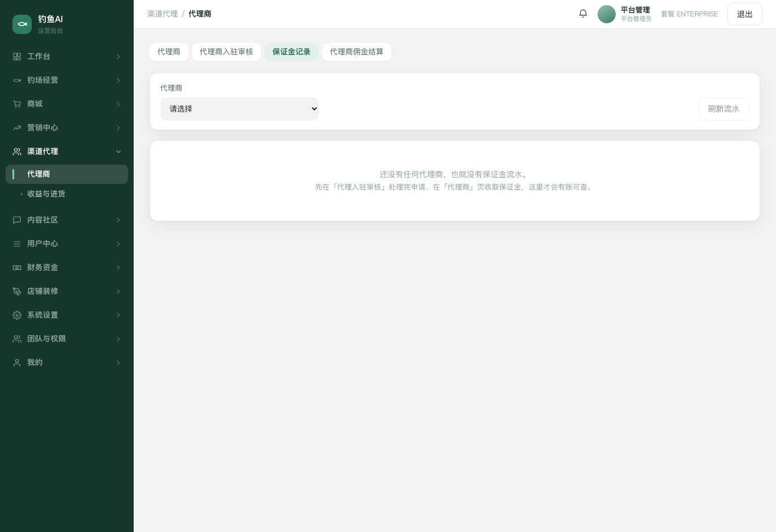The height and width of the screenshot is (532, 776).
Task: Click the 系统设置 gear icon
Action: 17,315
